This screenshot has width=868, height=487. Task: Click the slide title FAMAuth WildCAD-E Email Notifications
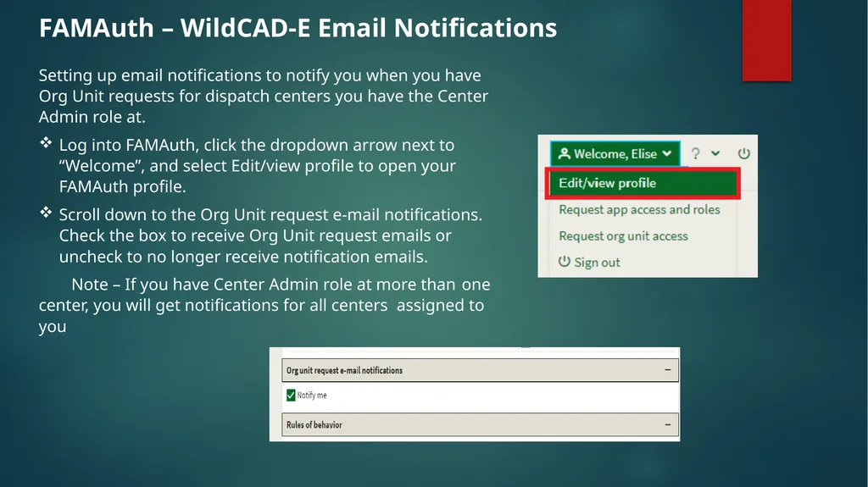tap(298, 28)
